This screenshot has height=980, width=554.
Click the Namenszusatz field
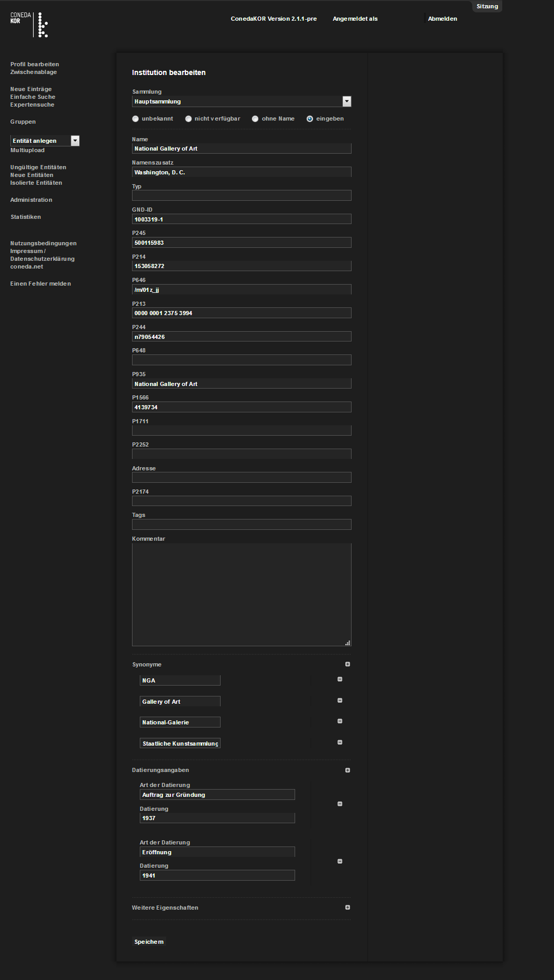click(x=242, y=172)
